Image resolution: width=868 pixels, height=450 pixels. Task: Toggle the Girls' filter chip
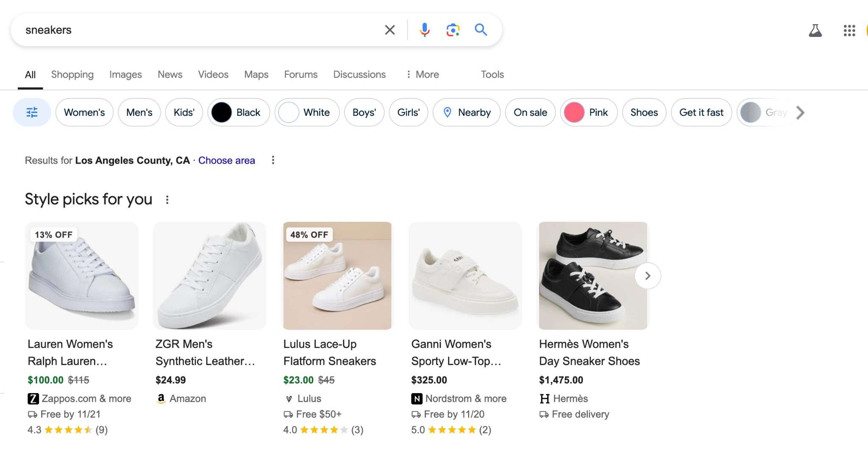(409, 112)
